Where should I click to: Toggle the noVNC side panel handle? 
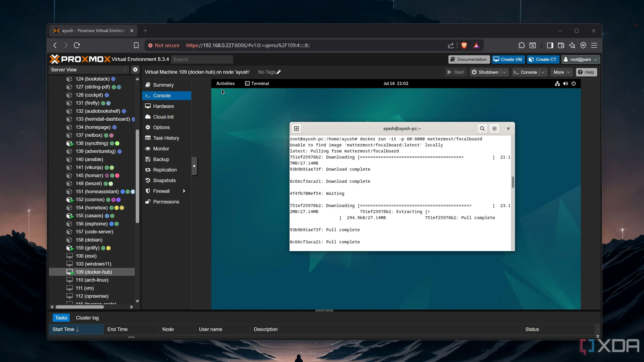pos(194,166)
